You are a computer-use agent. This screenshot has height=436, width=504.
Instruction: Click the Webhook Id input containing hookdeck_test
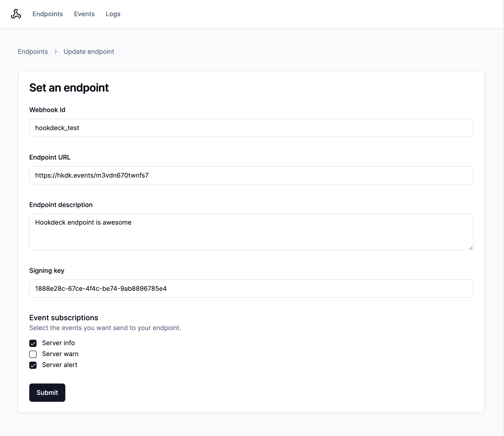251,128
